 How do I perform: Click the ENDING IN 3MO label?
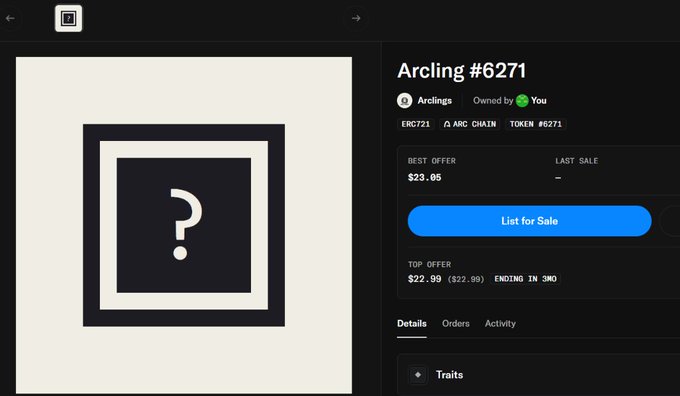525,279
